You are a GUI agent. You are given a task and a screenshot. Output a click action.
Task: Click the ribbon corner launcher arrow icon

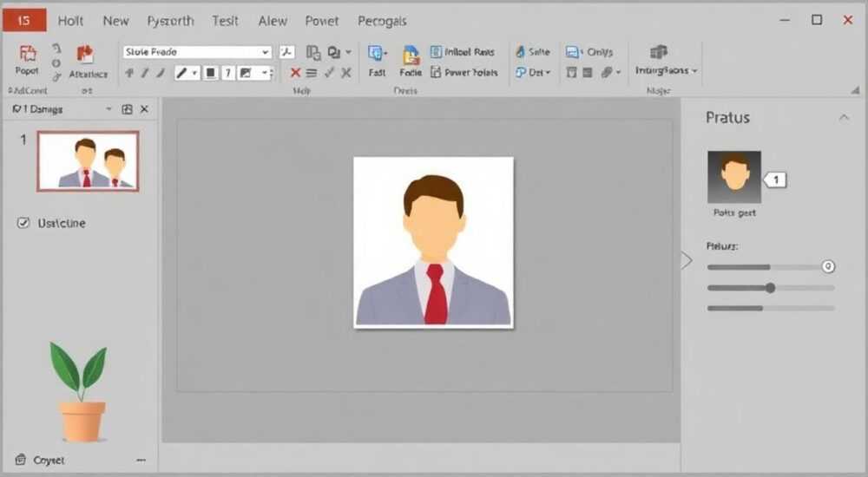[x=856, y=89]
